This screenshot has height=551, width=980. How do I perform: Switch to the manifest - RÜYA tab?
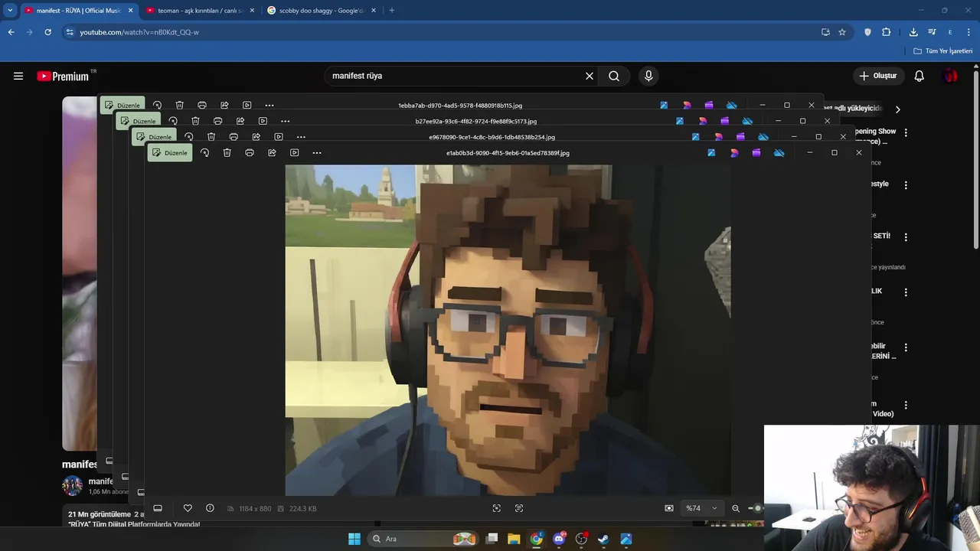pos(79,11)
